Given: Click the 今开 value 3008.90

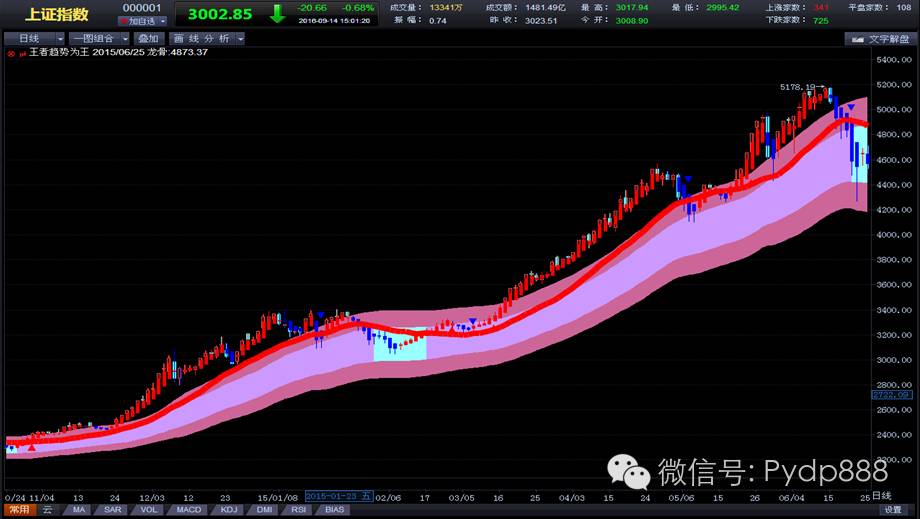Looking at the screenshot, I should coord(631,21).
